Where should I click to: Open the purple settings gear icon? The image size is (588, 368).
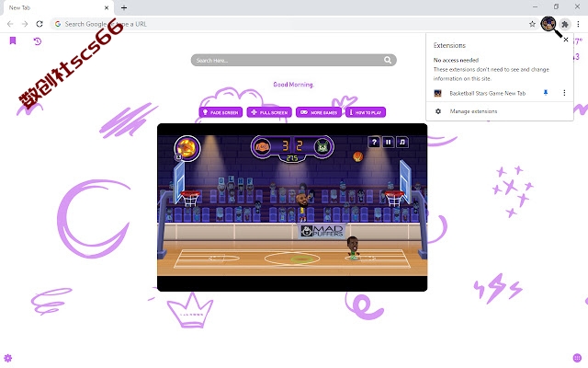pos(8,358)
